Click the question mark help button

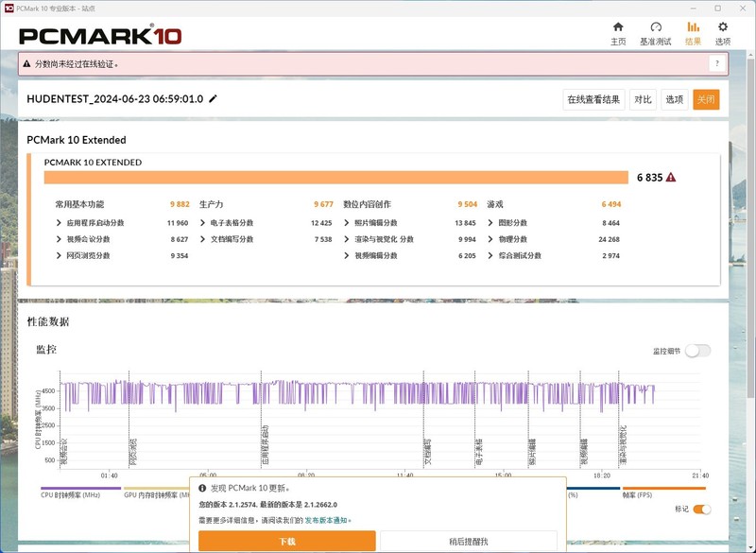point(717,63)
